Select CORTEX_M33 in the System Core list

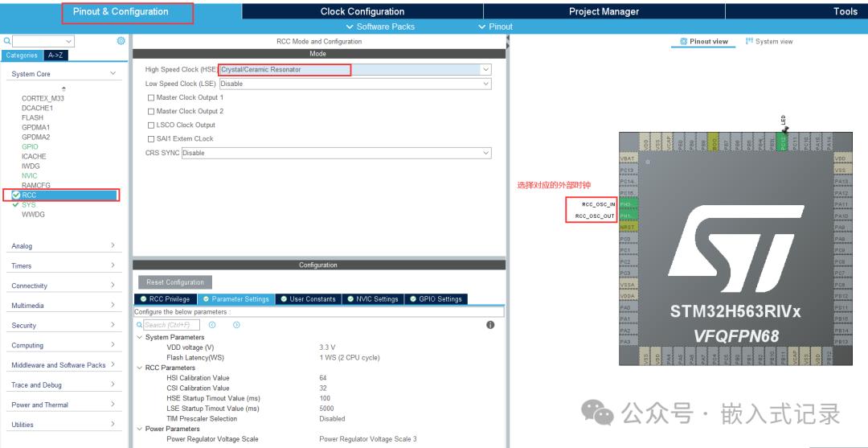tap(43, 99)
